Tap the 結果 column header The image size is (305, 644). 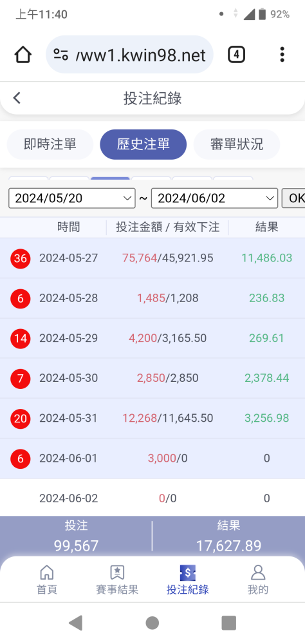(267, 227)
